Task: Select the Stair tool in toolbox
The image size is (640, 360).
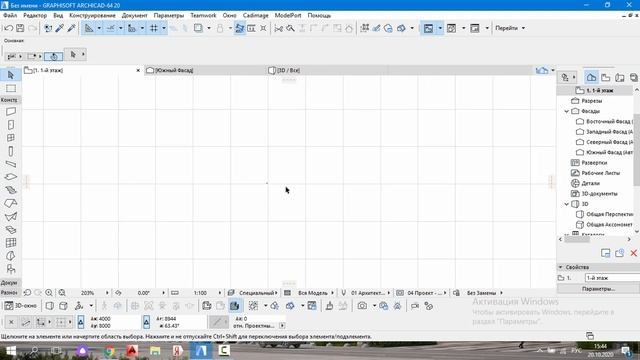Action: tap(11, 190)
